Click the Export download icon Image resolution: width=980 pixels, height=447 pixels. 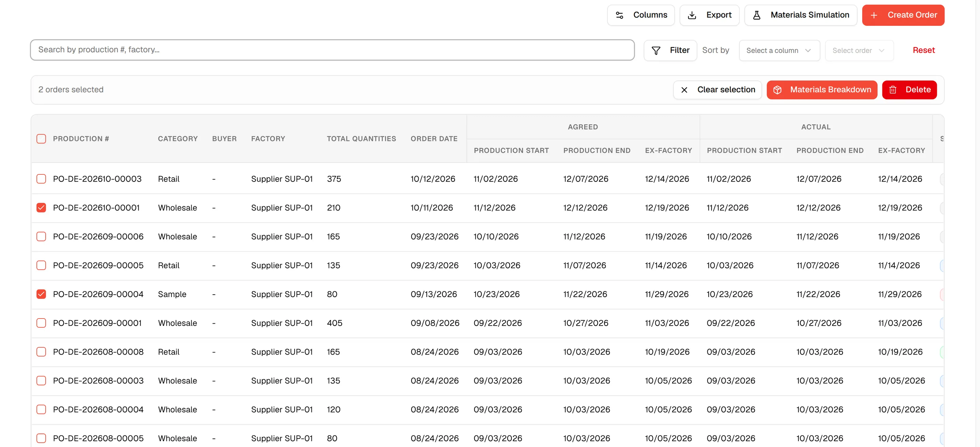click(692, 15)
